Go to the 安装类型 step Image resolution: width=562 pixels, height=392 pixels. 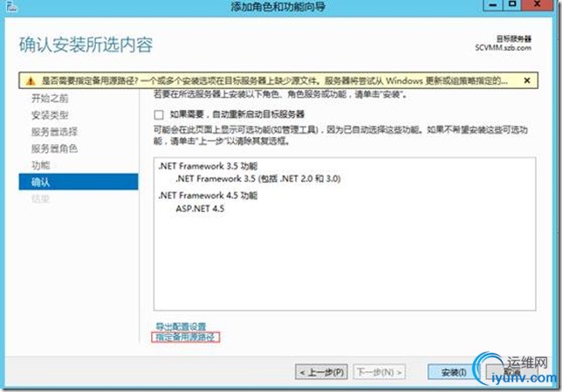point(50,115)
